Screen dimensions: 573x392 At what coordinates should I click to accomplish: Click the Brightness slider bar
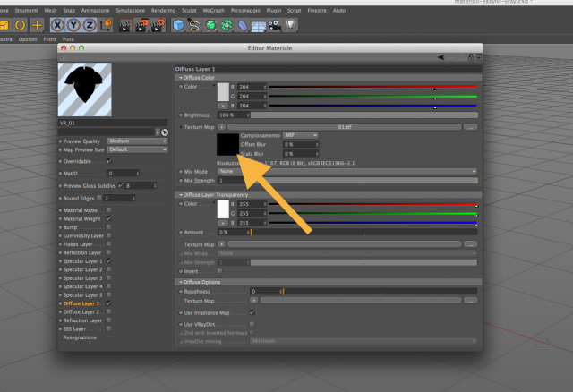click(x=364, y=115)
